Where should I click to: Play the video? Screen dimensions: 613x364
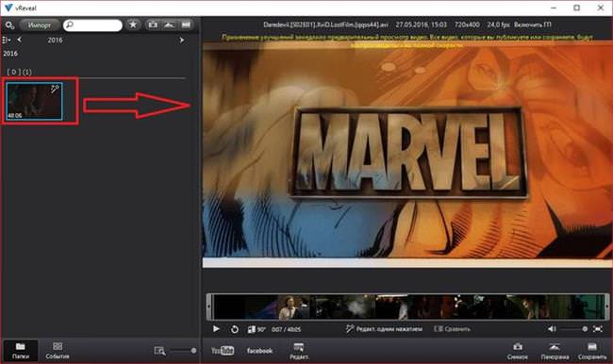[216, 329]
